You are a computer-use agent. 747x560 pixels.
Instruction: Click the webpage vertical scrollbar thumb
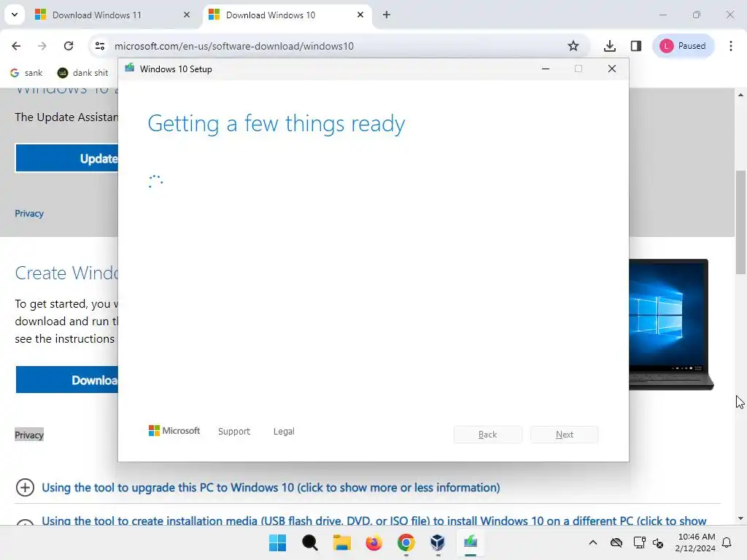740,222
